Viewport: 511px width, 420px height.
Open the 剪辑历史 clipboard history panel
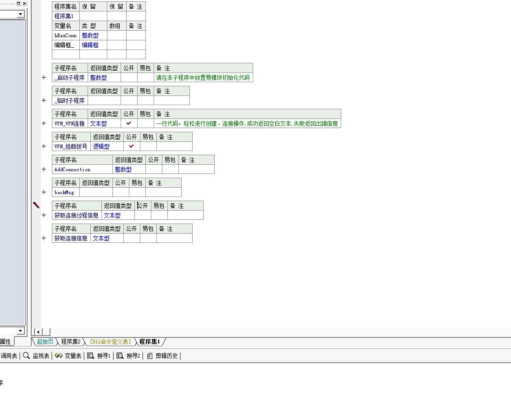tap(163, 356)
